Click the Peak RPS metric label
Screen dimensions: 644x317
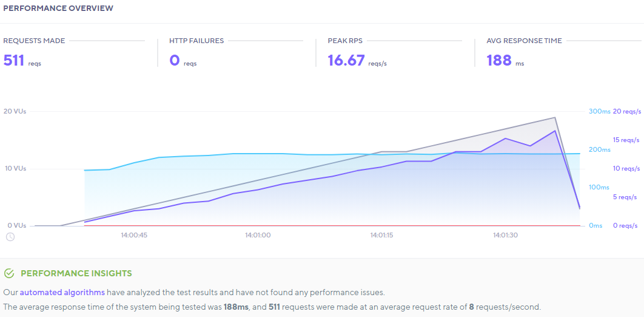345,41
